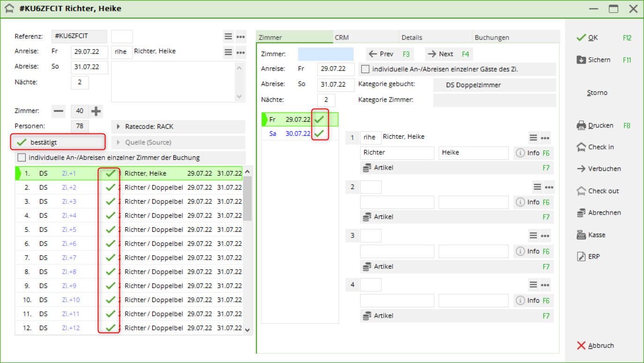
Task: Click the Sichern save icon
Action: point(581,60)
